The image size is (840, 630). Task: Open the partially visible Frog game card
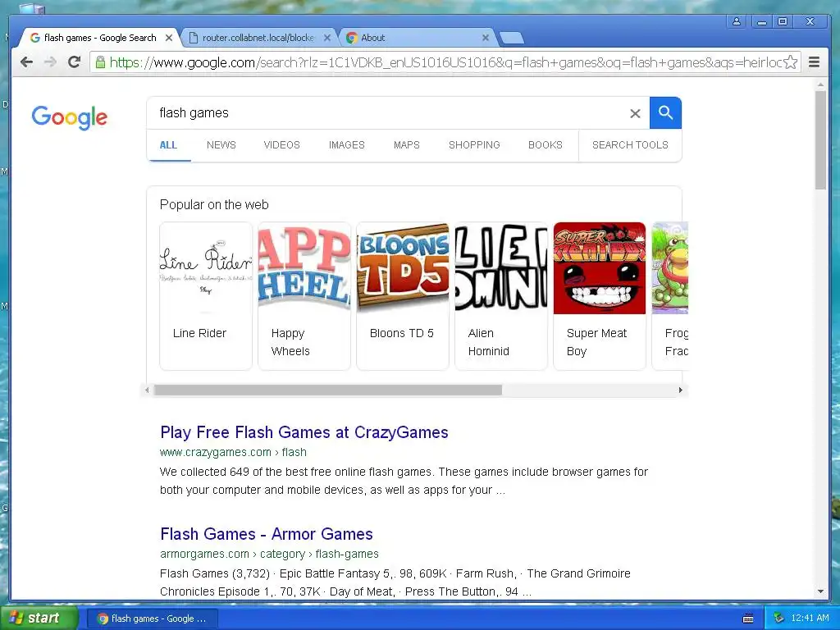(670, 295)
